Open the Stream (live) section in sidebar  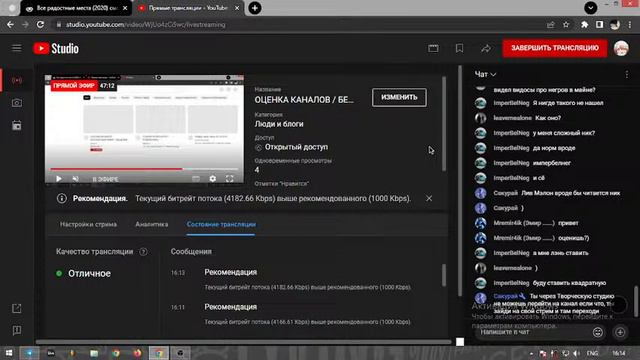click(x=17, y=80)
